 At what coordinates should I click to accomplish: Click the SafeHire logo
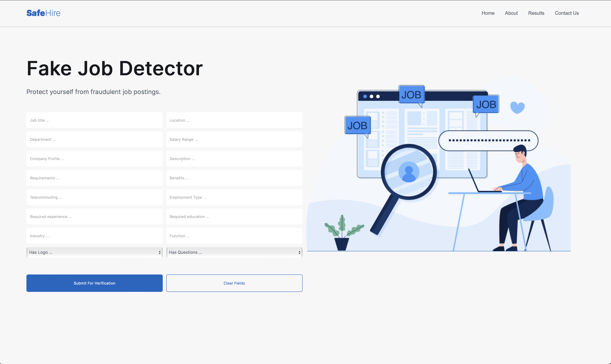43,13
